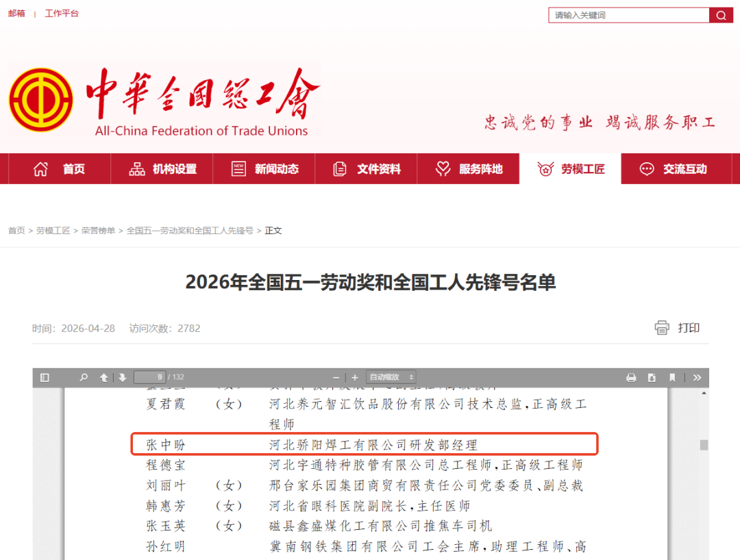740x560 pixels.
Task: Open the 邮箱 link
Action: click(x=16, y=13)
